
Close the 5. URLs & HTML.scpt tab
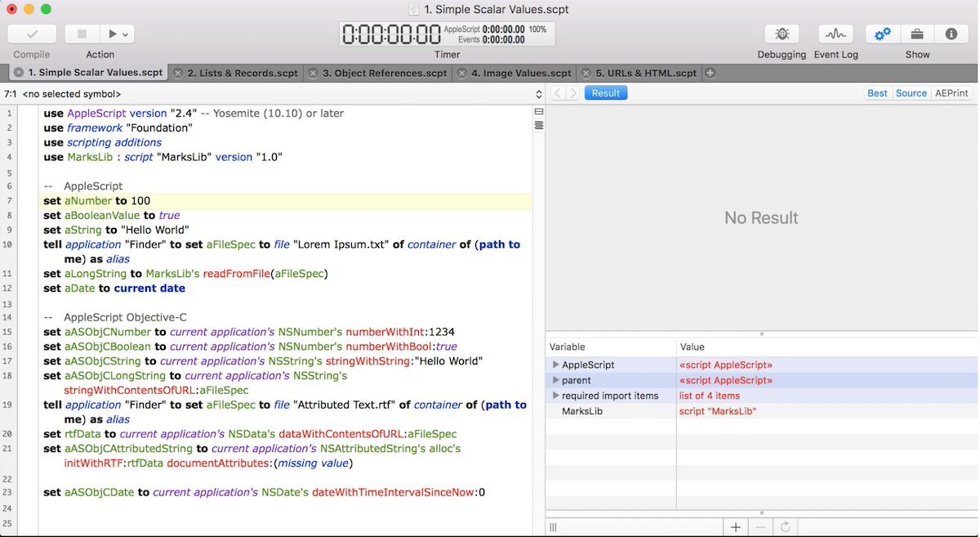click(585, 73)
